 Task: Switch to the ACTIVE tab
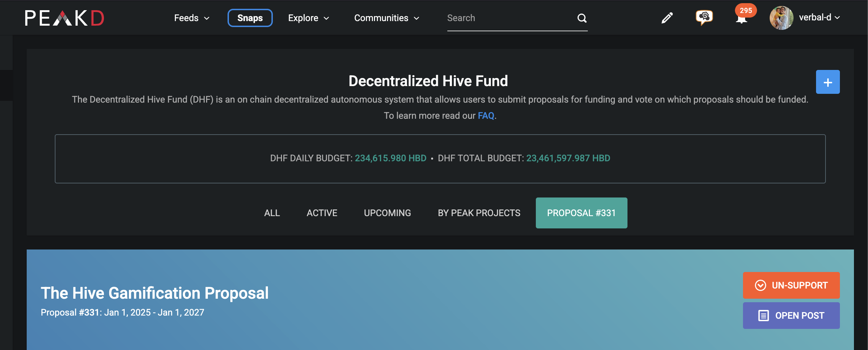pyautogui.click(x=322, y=213)
